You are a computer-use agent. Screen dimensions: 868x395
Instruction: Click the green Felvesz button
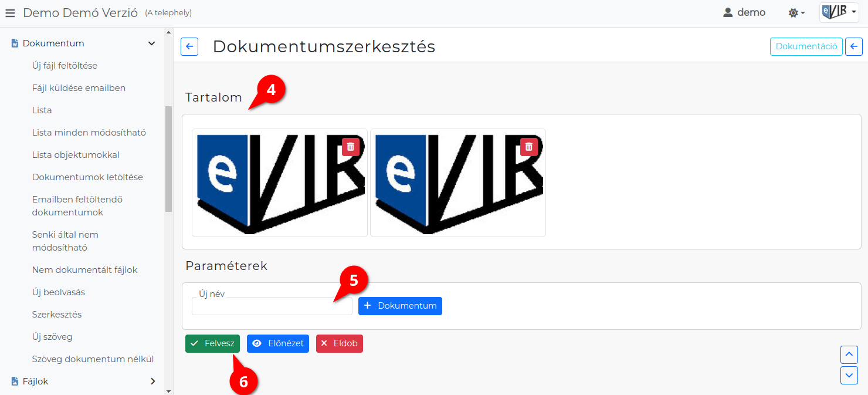pyautogui.click(x=213, y=343)
